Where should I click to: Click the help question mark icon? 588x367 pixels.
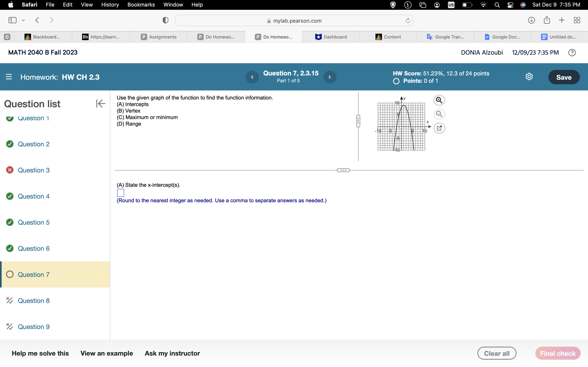point(572,53)
